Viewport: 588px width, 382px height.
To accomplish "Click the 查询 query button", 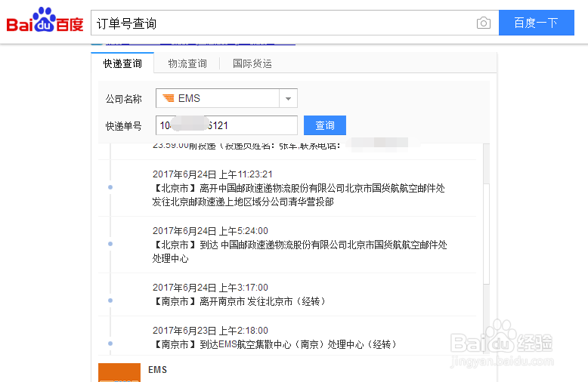I will pos(325,125).
